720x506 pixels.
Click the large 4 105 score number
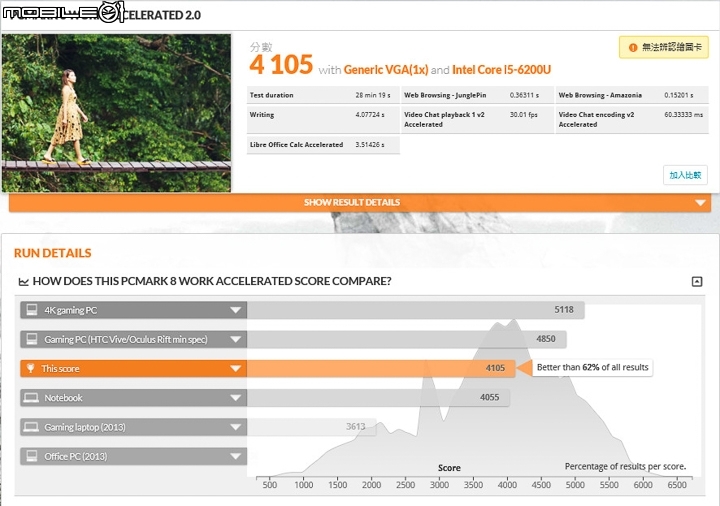pyautogui.click(x=281, y=65)
